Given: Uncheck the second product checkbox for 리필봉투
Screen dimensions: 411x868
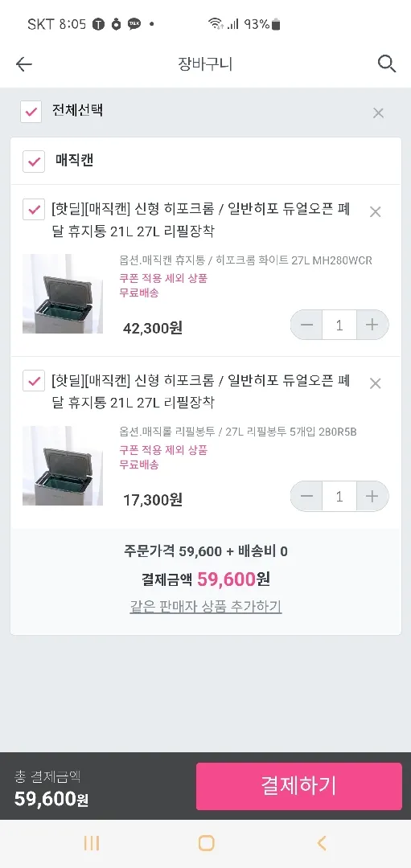Looking at the screenshot, I should click(34, 382).
